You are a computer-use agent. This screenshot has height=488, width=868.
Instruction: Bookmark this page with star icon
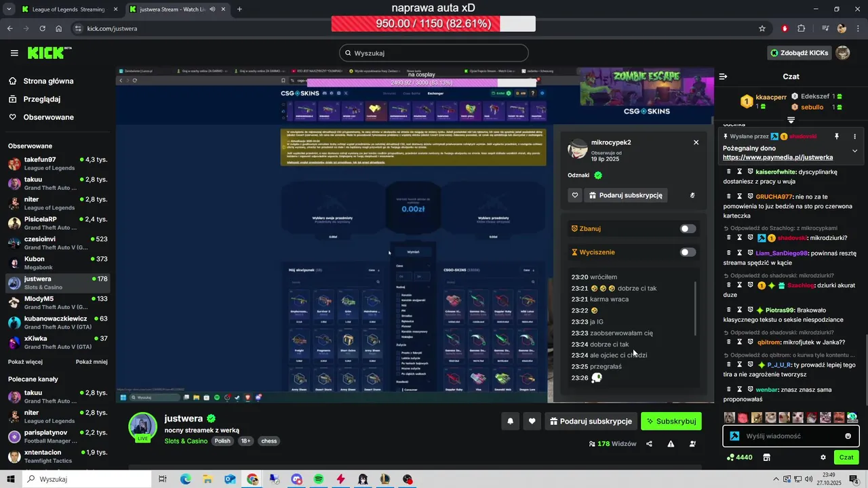coord(762,28)
